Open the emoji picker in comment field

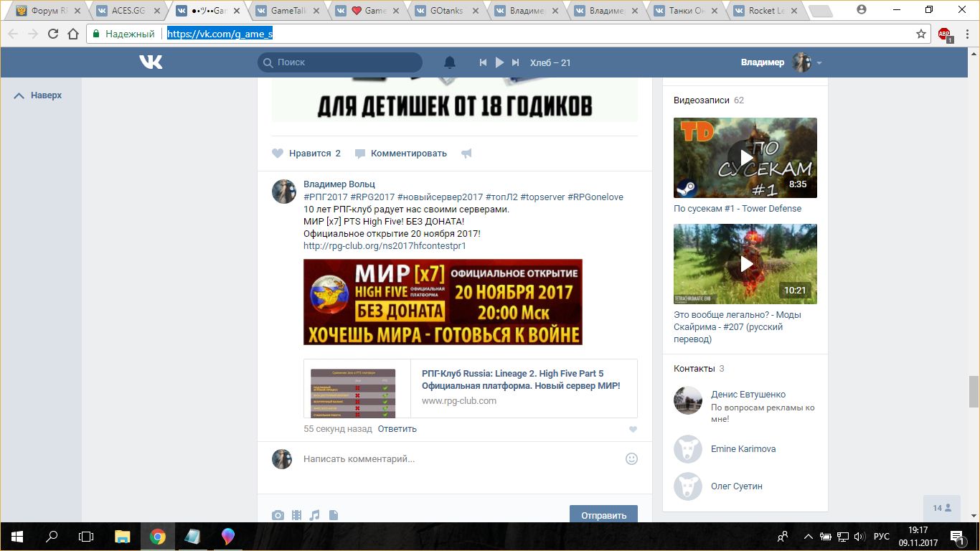(x=631, y=458)
